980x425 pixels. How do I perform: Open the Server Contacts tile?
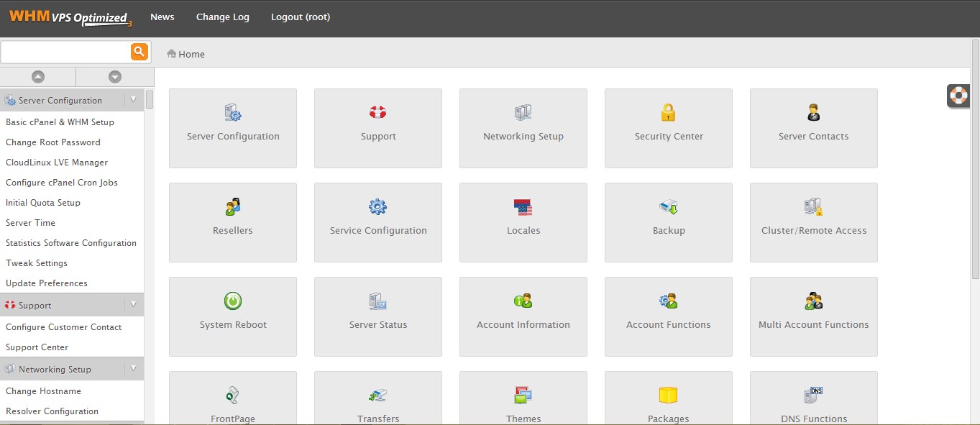point(814,129)
